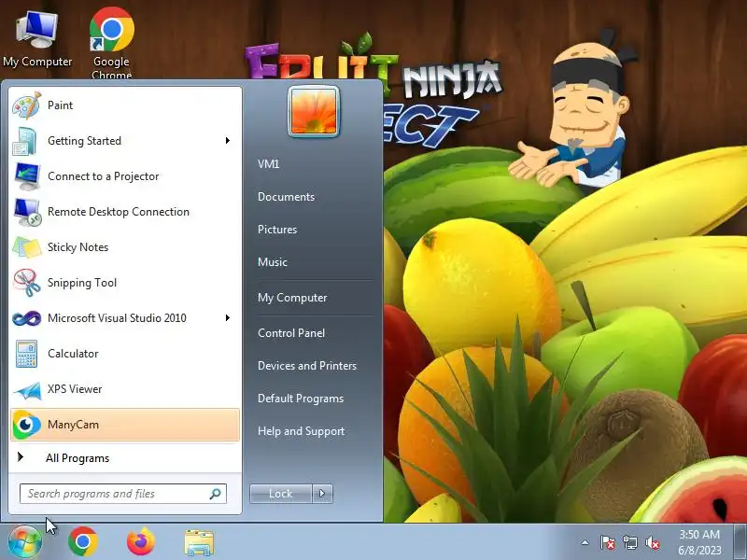
Task: Open Help and Support
Action: pos(301,431)
